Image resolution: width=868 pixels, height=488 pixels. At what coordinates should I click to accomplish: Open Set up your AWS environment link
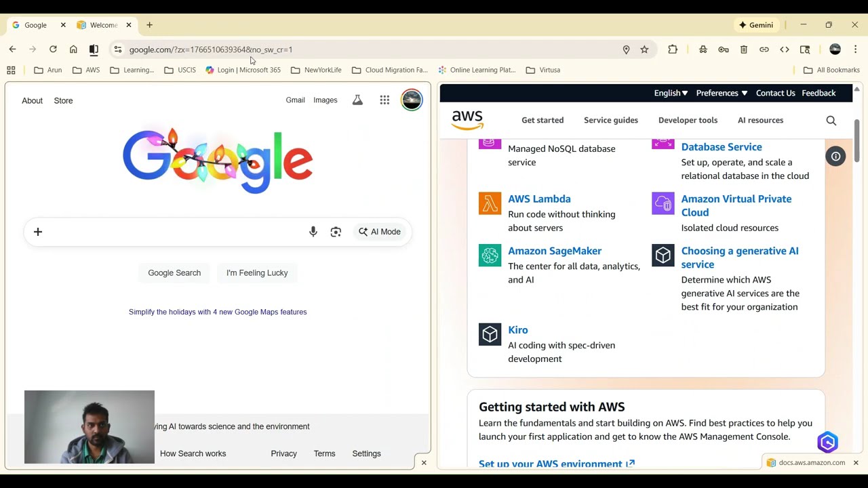[557, 464]
